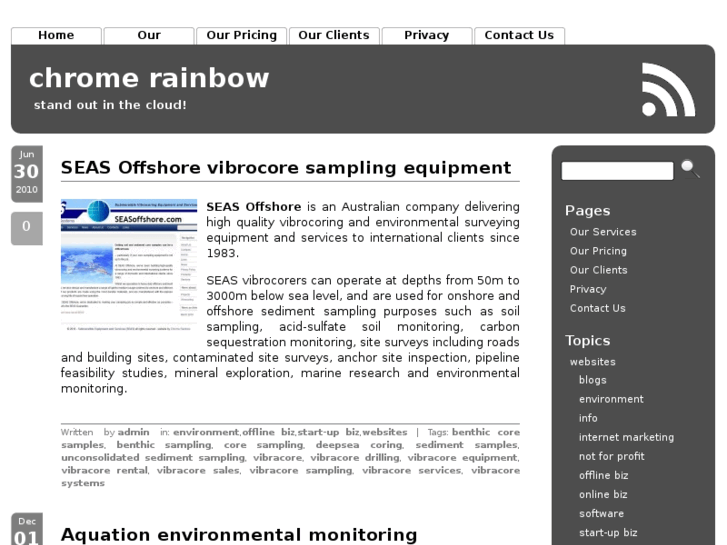Open Our Clients in Pages sidebar
This screenshot has height=545, width=727.
point(599,270)
